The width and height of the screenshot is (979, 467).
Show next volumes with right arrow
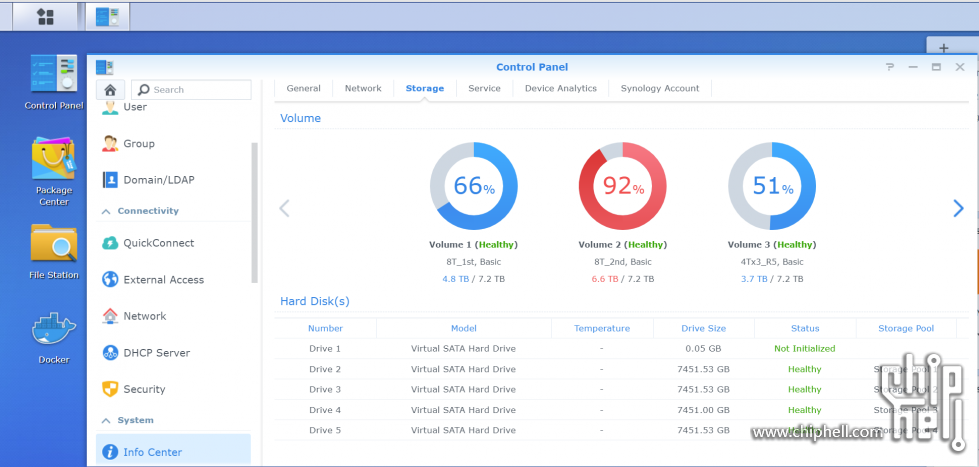point(958,209)
